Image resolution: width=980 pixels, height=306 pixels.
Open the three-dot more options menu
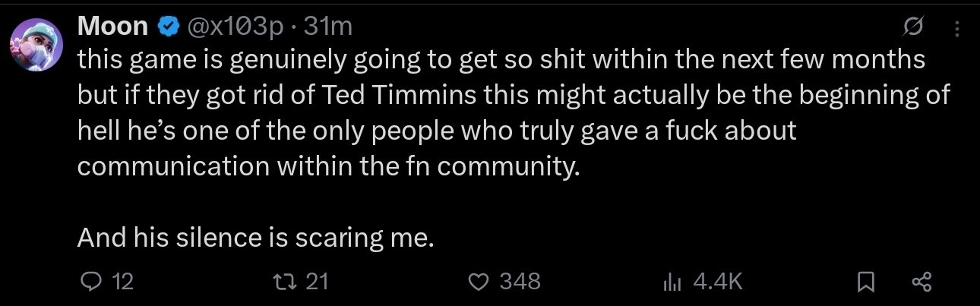coord(956,28)
